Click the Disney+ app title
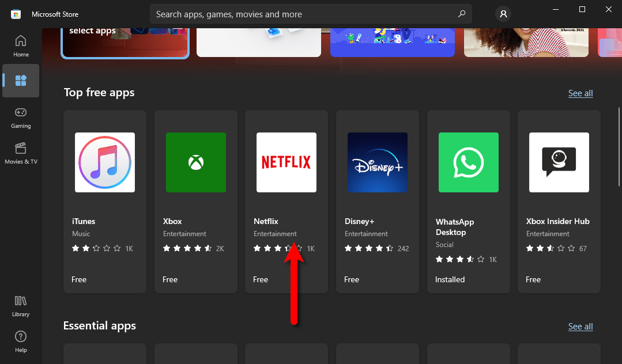622x364 pixels. (x=359, y=221)
